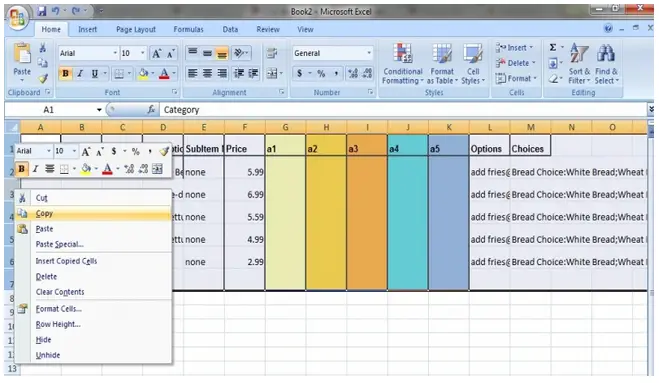This screenshot has height=383, width=659.
Task: Choose Insert Copied Cells from context menu
Action: pyautogui.click(x=93, y=261)
